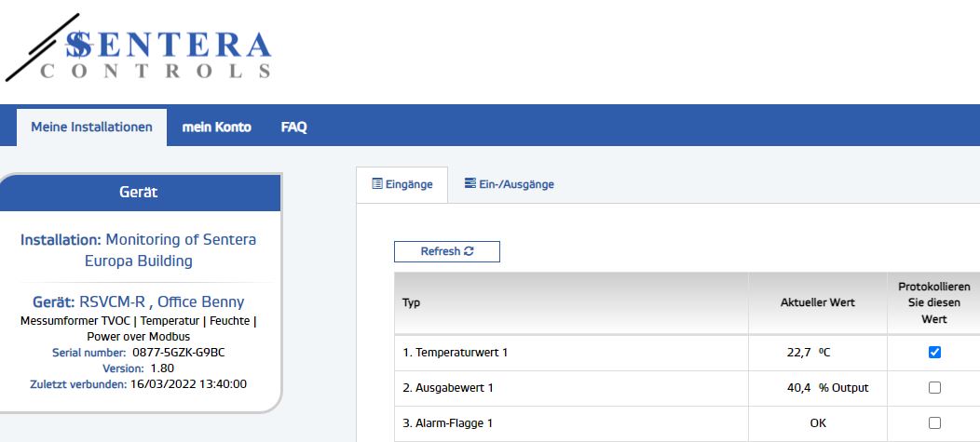980x442 pixels.
Task: Open the Meine Installationen tab
Action: click(x=91, y=127)
